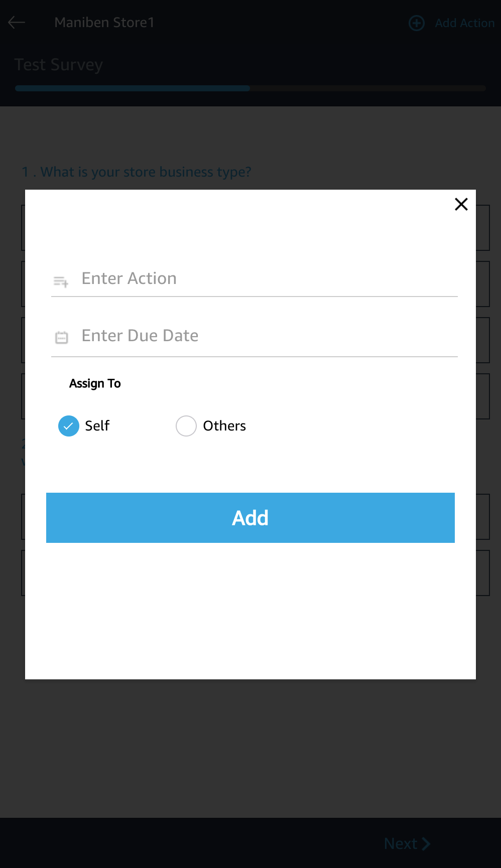Click the Maniben Store1 title
This screenshot has width=501, height=868.
pos(104,23)
